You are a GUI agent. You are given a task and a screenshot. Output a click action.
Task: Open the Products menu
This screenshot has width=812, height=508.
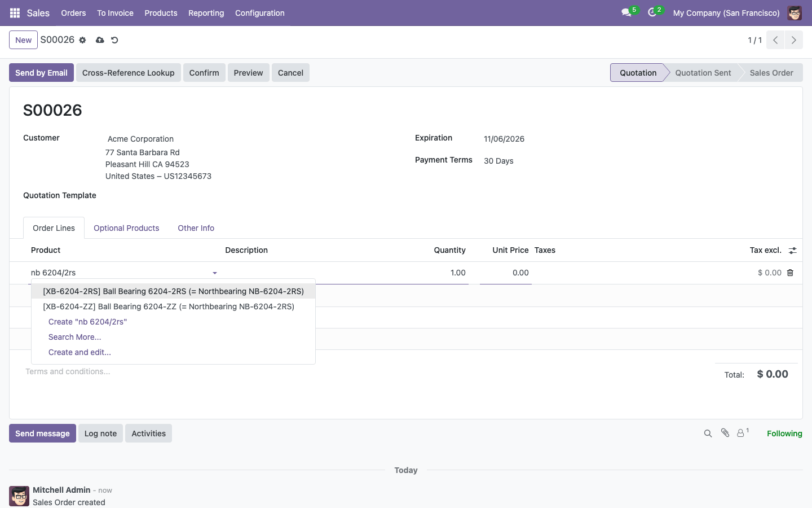click(161, 13)
